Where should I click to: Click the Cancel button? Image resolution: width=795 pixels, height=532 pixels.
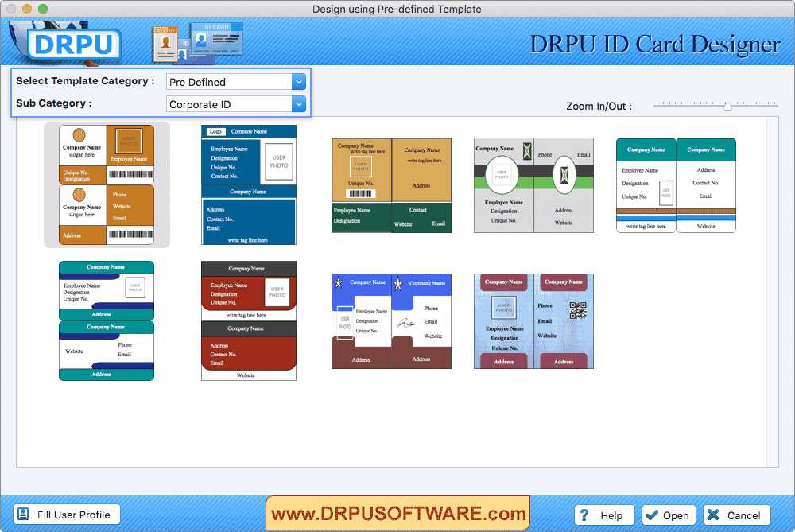point(736,515)
